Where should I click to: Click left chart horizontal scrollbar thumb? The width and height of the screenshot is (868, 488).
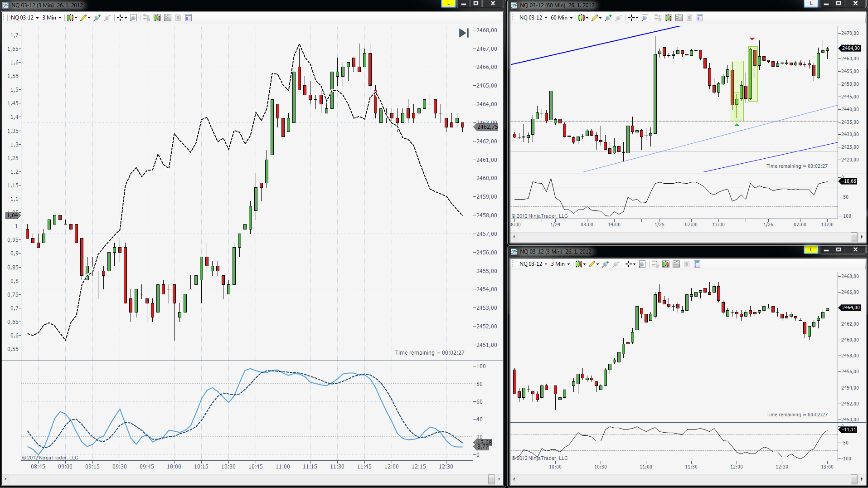tap(491, 479)
